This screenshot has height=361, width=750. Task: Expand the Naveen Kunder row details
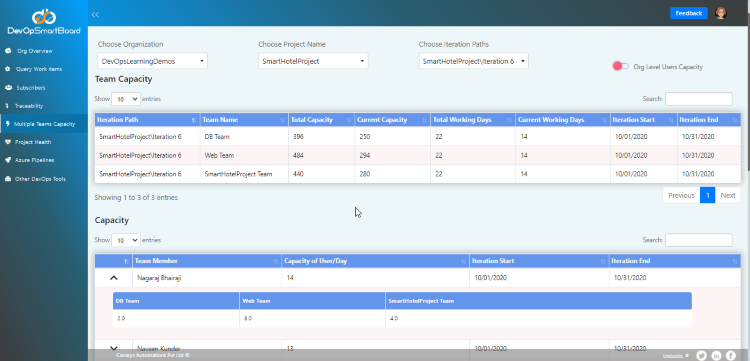point(113,349)
